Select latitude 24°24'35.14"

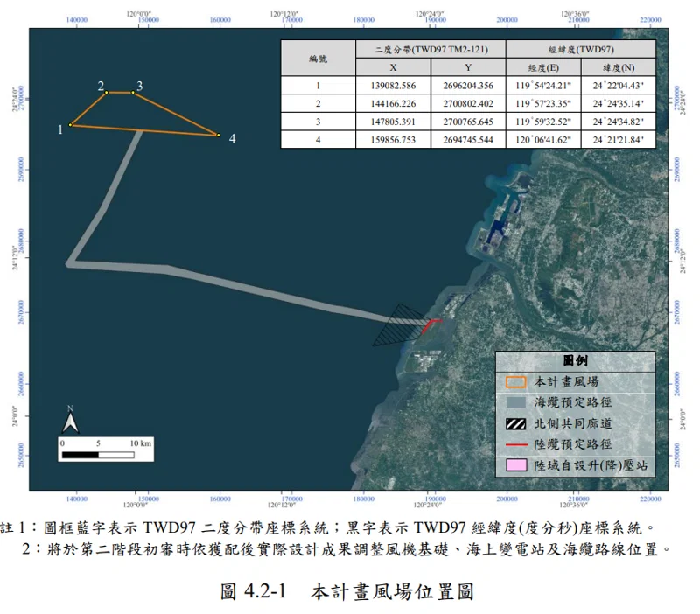(619, 103)
